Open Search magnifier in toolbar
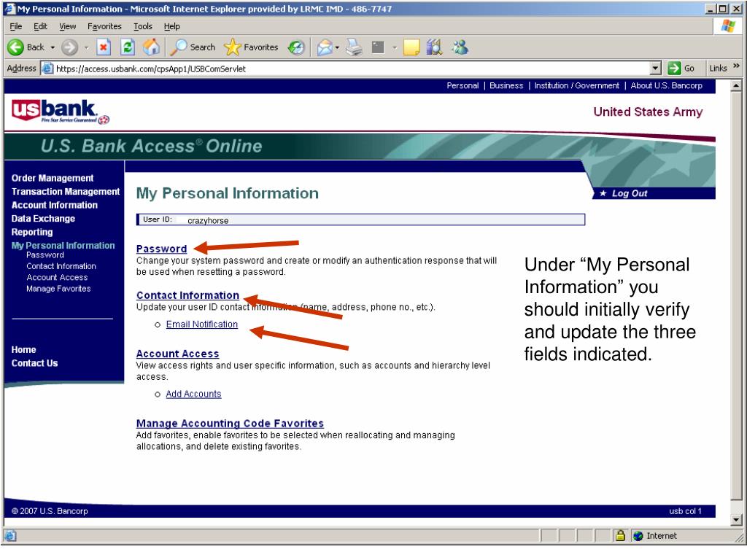 click(x=179, y=47)
